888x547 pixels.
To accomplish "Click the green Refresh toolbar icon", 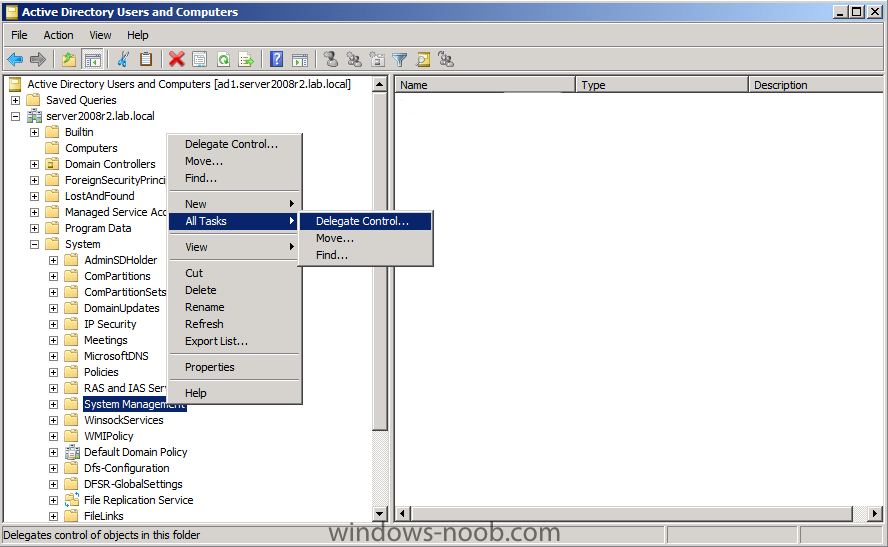I will (223, 59).
